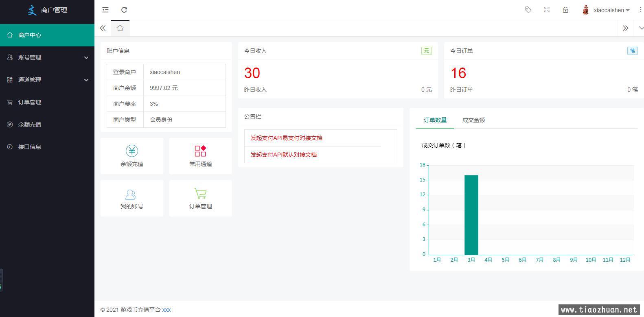Select the 订单数量 chart tab
Screen dimensions: 644x317
tap(435, 120)
